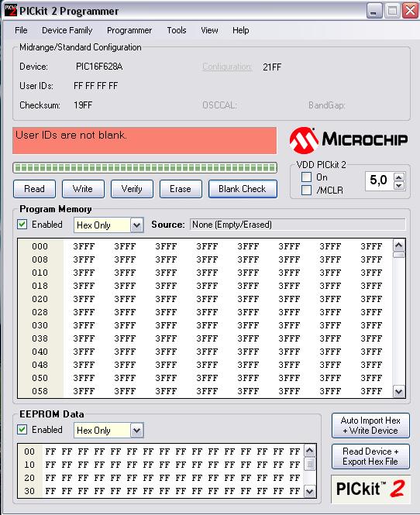Open the View menu
This screenshot has width=420, height=515.
tap(209, 30)
